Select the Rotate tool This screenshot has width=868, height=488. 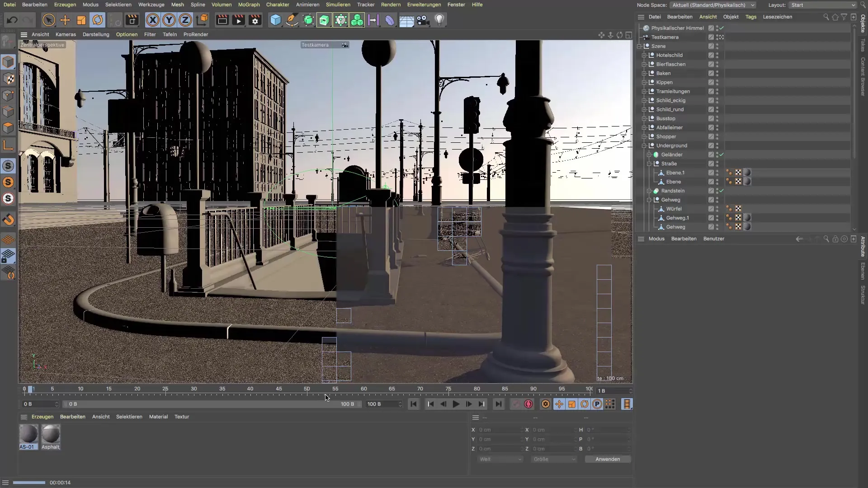point(98,20)
